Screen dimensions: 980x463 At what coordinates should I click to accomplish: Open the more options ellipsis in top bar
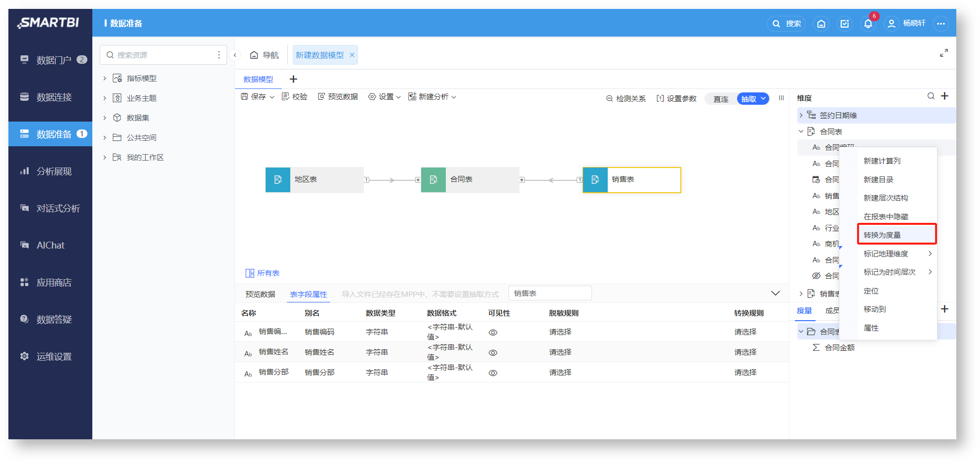click(941, 24)
